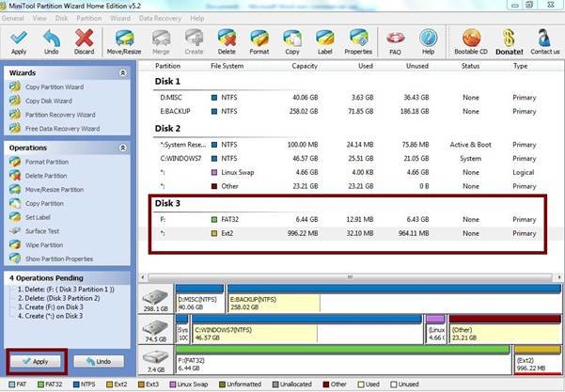
Task: Click the Apply checkmark toolbar icon
Action: 19,42
